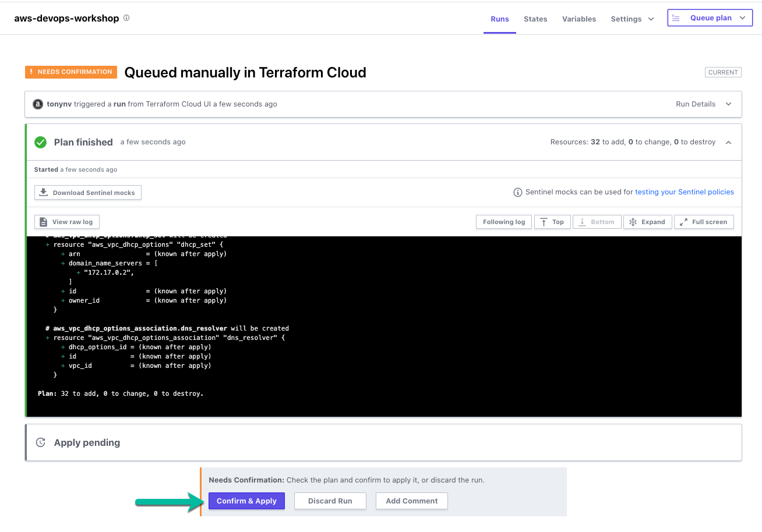762x532 pixels.
Task: Click the green Plan finished checkmark icon
Action: coord(41,142)
